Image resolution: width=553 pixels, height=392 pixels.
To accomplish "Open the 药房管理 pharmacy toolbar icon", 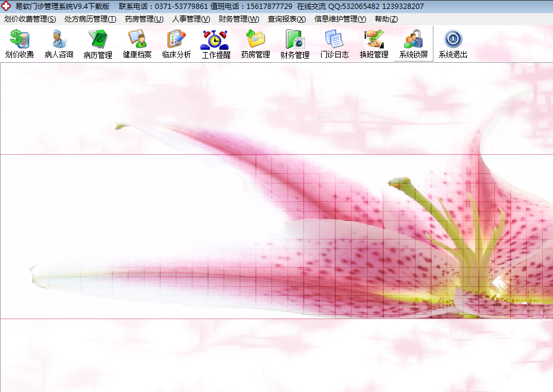I will [255, 44].
